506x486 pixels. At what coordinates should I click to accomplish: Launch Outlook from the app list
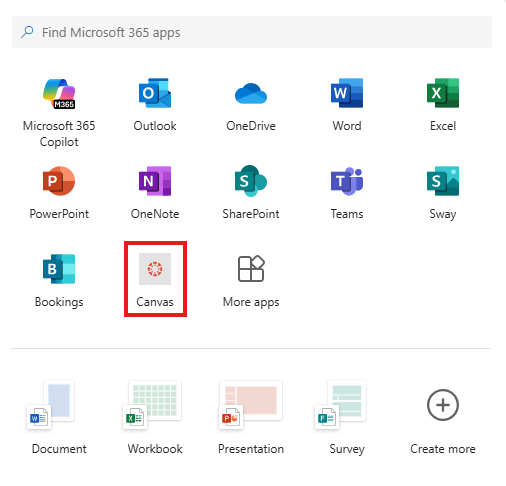[x=155, y=93]
